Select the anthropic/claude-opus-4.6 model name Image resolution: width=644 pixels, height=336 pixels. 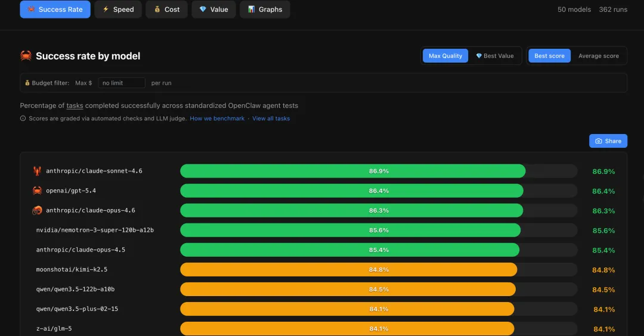pos(91,210)
